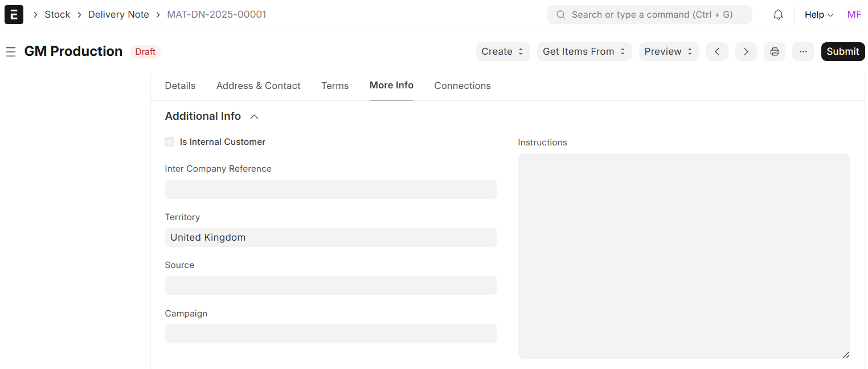Open the MF user avatar menu
The width and height of the screenshot is (868, 369).
click(x=854, y=15)
